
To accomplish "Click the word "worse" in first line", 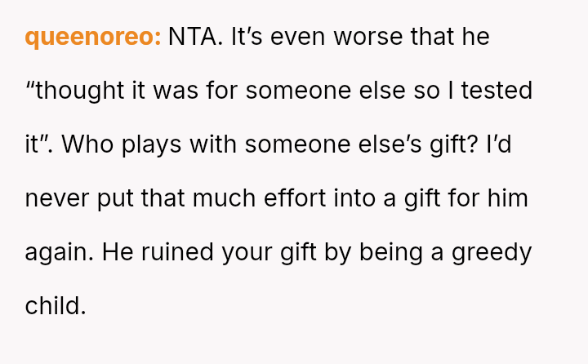I will pyautogui.click(x=367, y=37).
